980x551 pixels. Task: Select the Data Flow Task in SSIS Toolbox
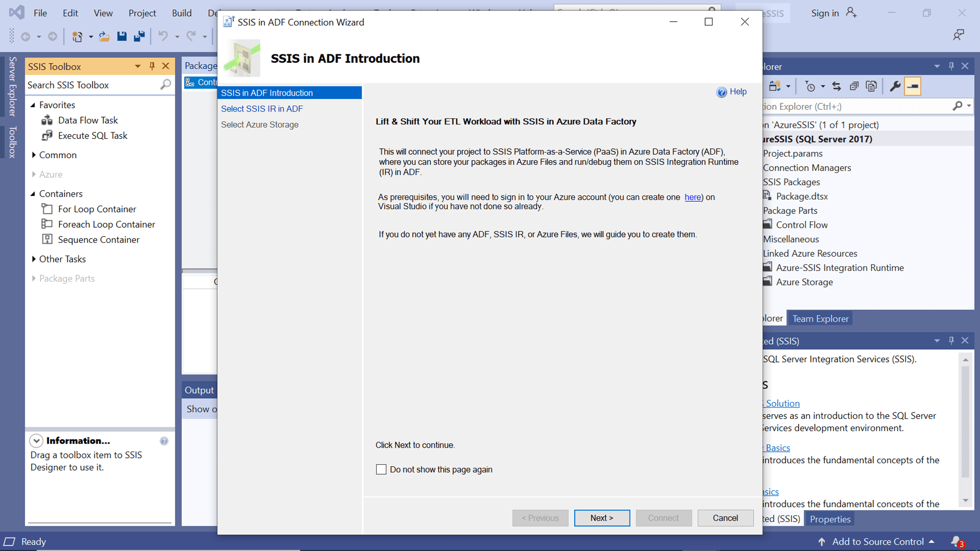(x=87, y=120)
